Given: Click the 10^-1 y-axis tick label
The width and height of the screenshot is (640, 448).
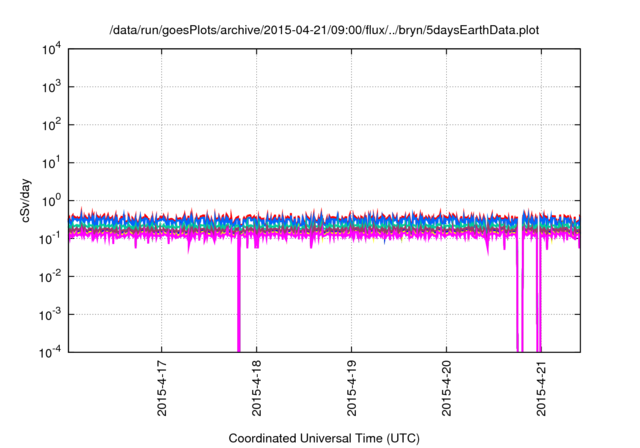Looking at the screenshot, I should pyautogui.click(x=50, y=239).
